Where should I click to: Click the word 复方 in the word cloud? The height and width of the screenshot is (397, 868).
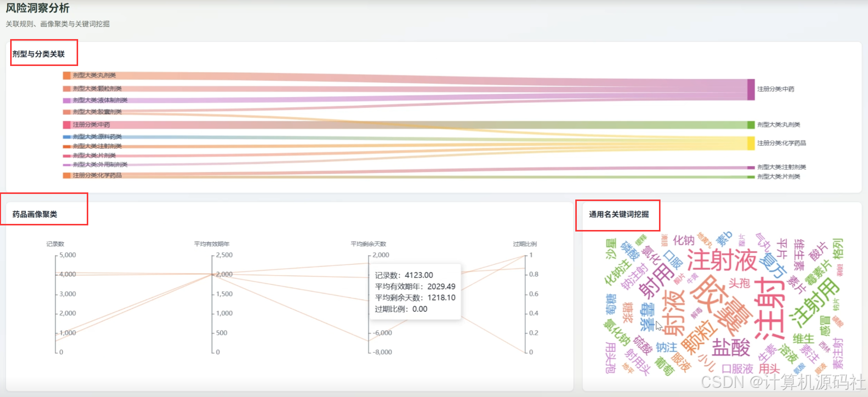773,265
